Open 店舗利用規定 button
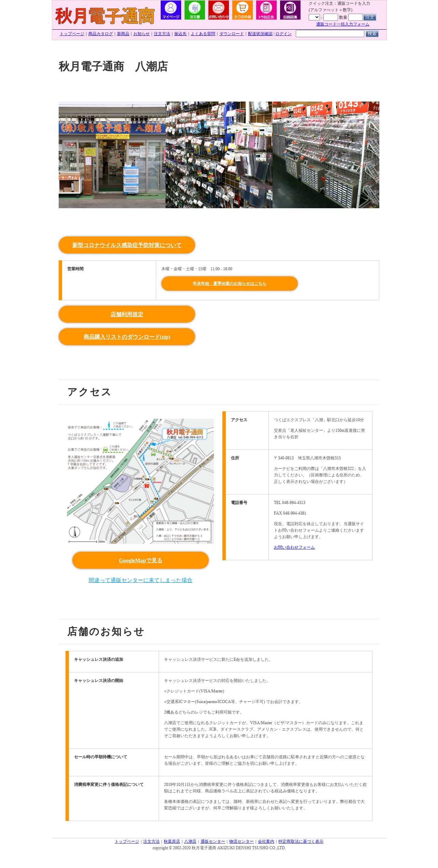This screenshot has width=438, height=868. click(x=127, y=314)
